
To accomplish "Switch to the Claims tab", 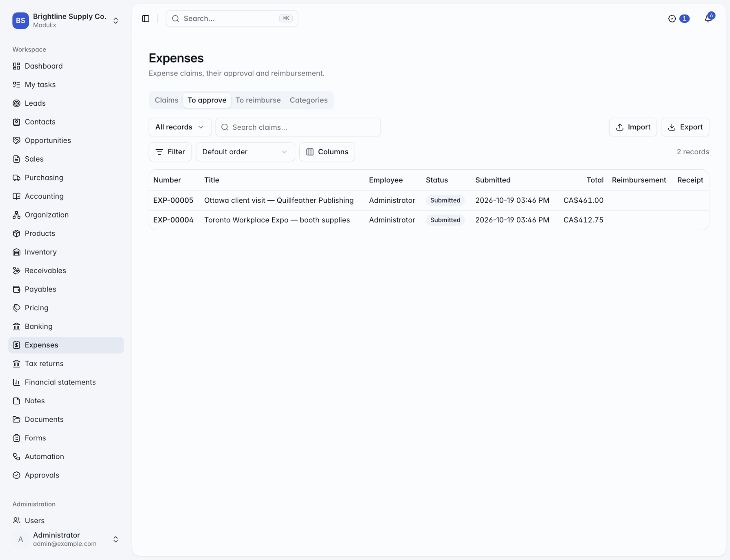I will tap(167, 100).
